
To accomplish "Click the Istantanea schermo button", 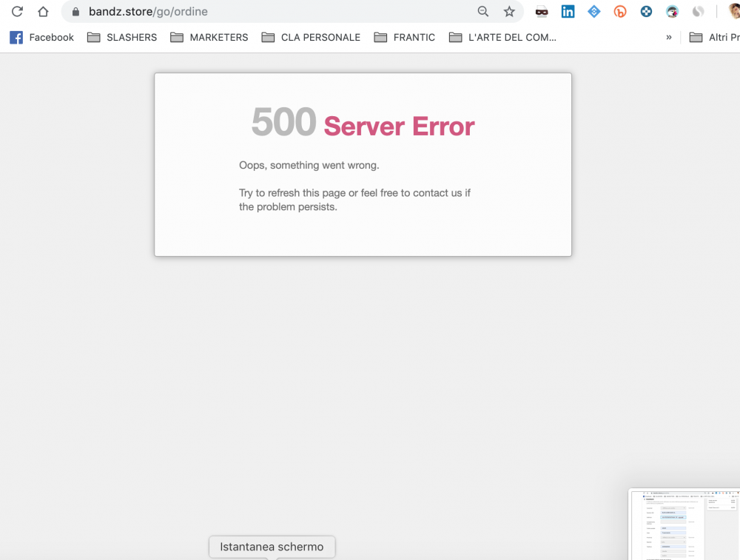I will 272,547.
